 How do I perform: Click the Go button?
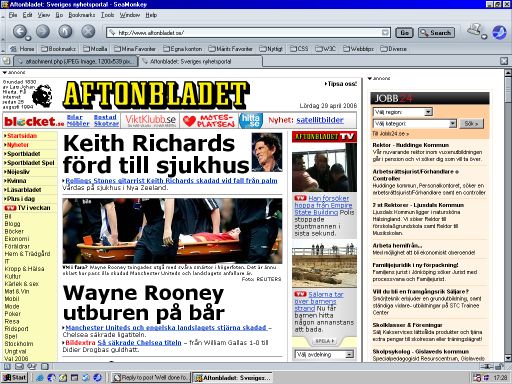click(x=404, y=33)
